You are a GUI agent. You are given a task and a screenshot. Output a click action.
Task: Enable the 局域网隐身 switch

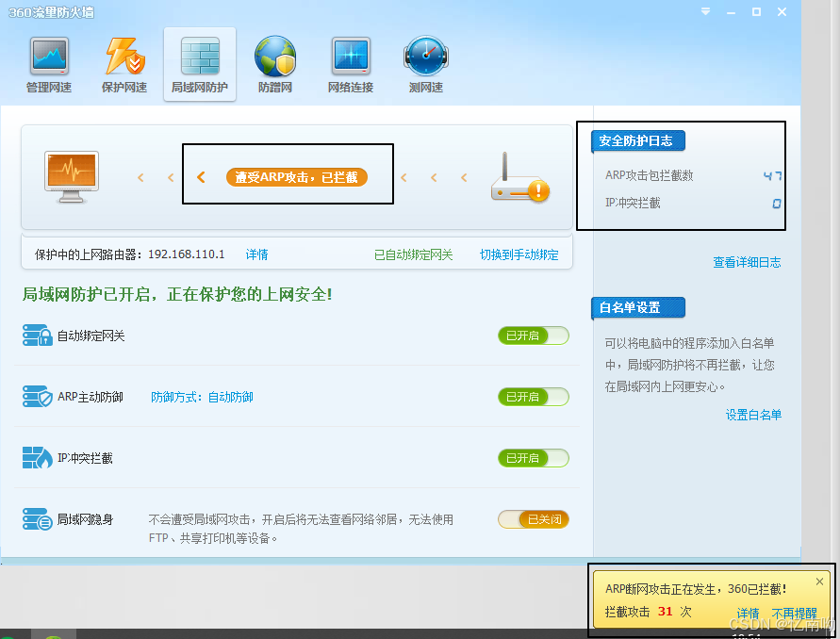click(x=533, y=519)
